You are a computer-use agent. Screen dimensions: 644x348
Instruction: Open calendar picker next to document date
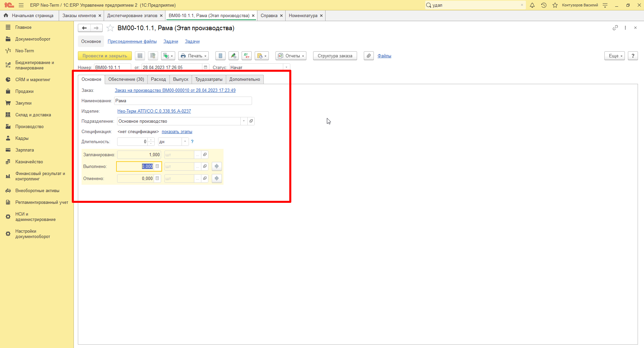[205, 67]
